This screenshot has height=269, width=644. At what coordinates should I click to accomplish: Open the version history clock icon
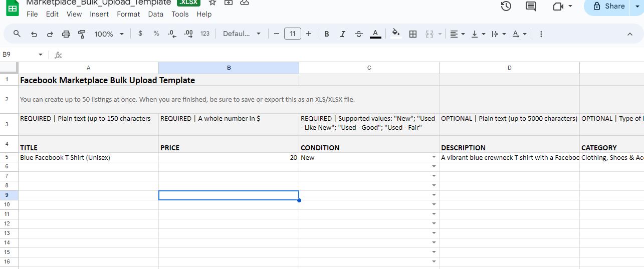tap(506, 6)
